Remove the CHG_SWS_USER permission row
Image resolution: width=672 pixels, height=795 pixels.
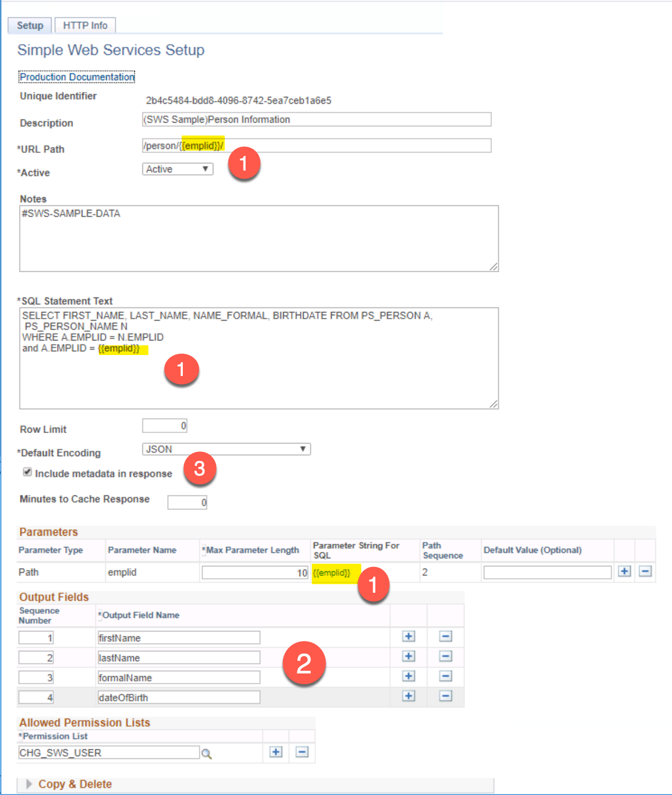(302, 752)
